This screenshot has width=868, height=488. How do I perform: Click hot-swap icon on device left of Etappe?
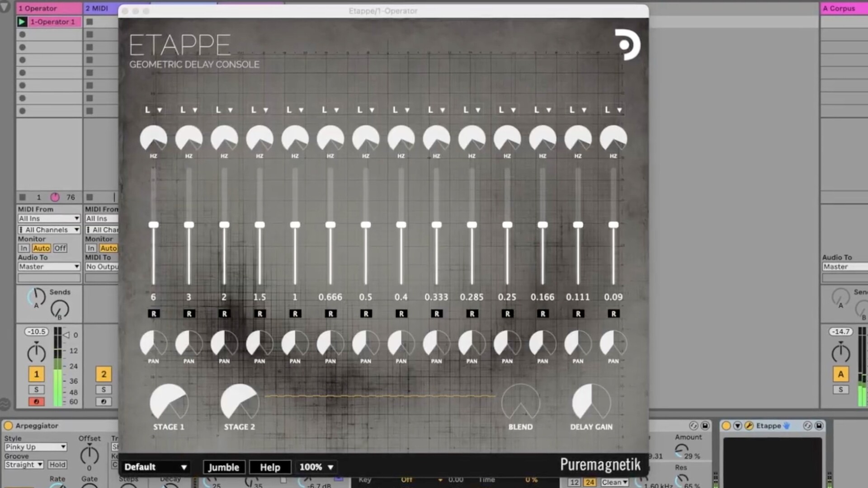click(693, 426)
